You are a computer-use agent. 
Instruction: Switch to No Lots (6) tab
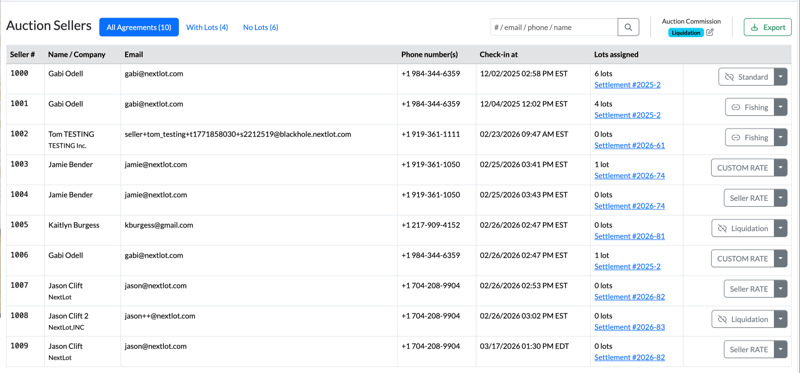pos(260,27)
